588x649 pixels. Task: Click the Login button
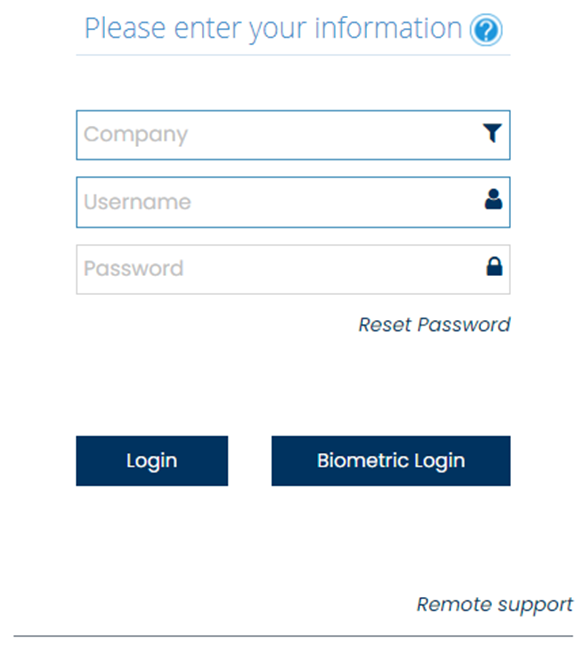pyautogui.click(x=152, y=461)
